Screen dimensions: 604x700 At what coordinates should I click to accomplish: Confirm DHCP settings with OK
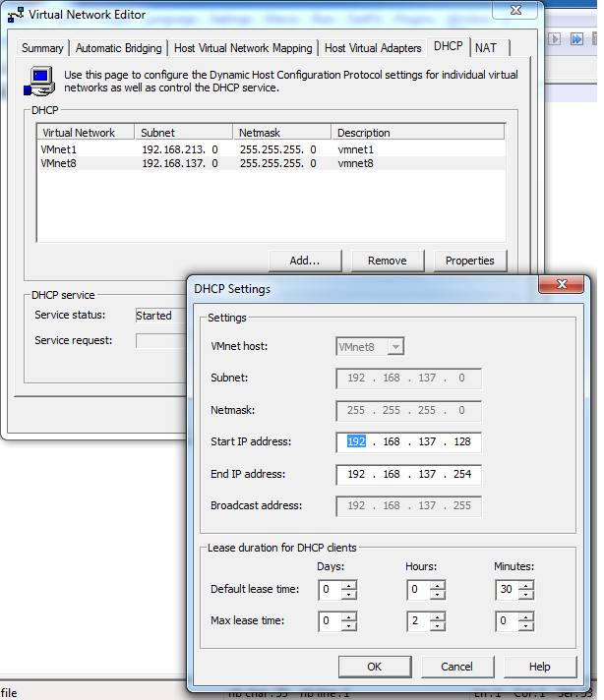pyautogui.click(x=375, y=666)
